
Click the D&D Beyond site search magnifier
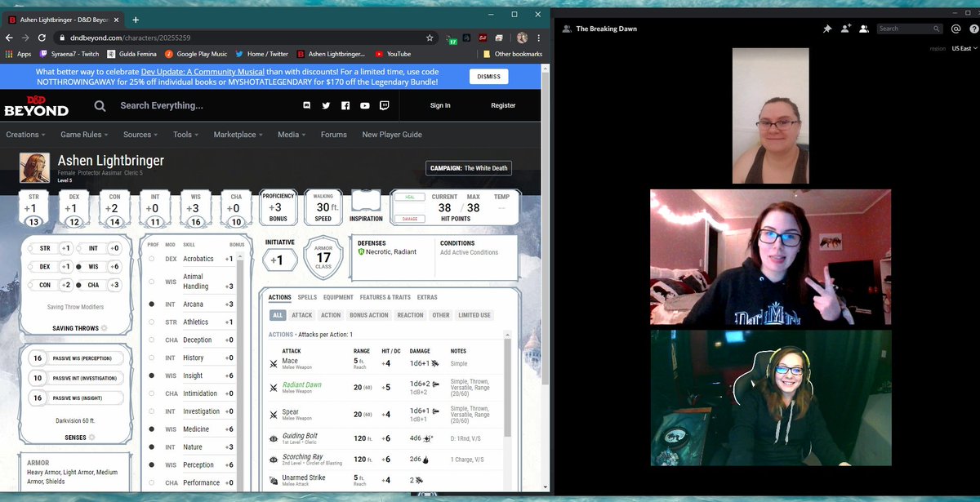pyautogui.click(x=100, y=105)
